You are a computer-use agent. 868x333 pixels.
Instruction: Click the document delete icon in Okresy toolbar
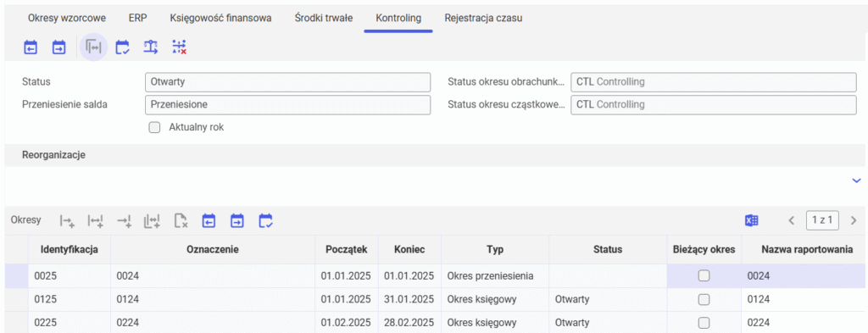tap(181, 221)
